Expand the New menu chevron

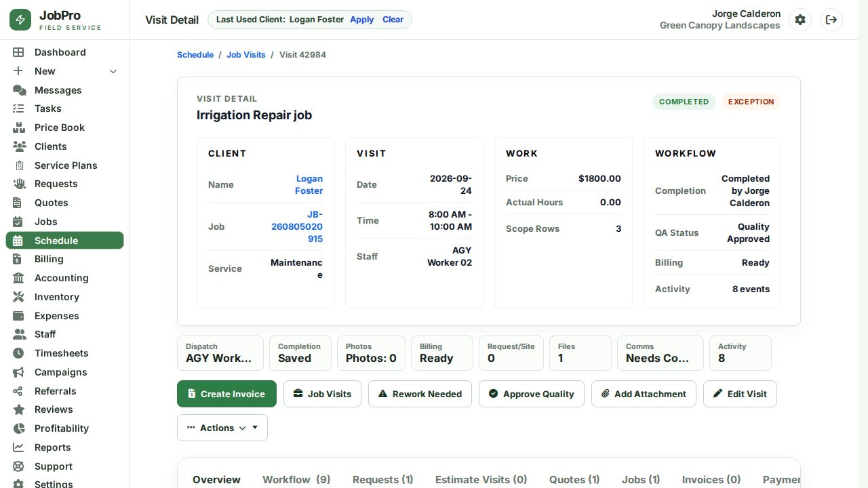[113, 71]
